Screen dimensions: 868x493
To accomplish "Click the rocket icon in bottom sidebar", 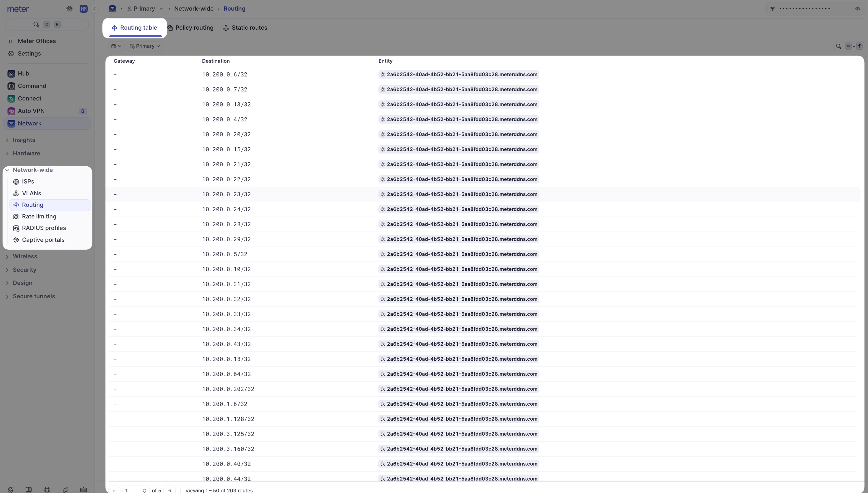I will [x=11, y=490].
